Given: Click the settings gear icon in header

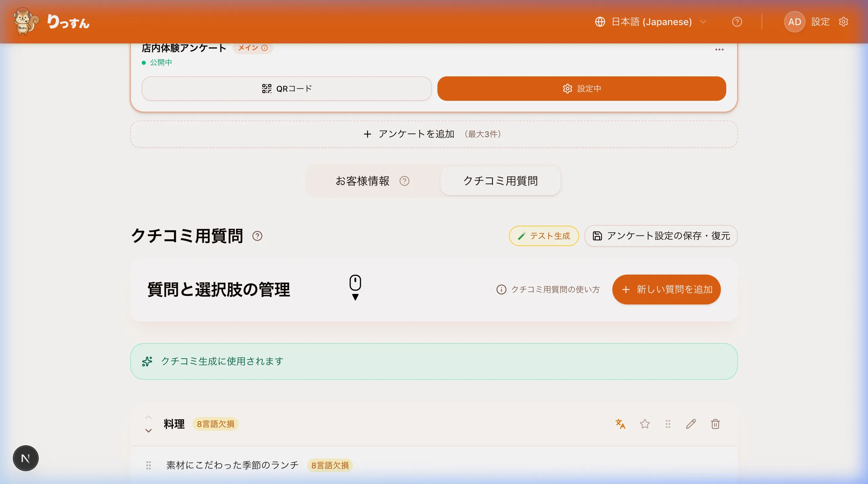Looking at the screenshot, I should [843, 22].
